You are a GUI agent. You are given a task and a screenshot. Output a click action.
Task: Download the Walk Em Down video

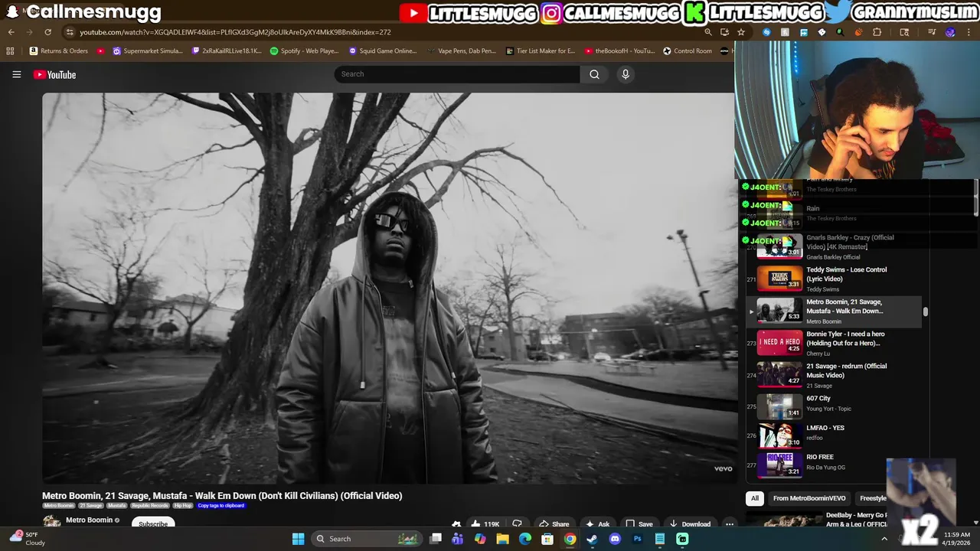690,524
